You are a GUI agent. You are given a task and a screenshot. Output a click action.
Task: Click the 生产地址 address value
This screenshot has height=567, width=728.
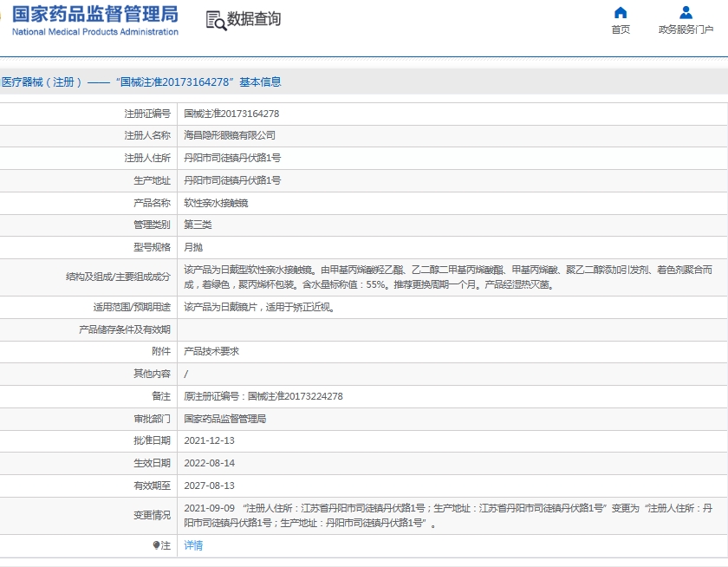click(232, 180)
